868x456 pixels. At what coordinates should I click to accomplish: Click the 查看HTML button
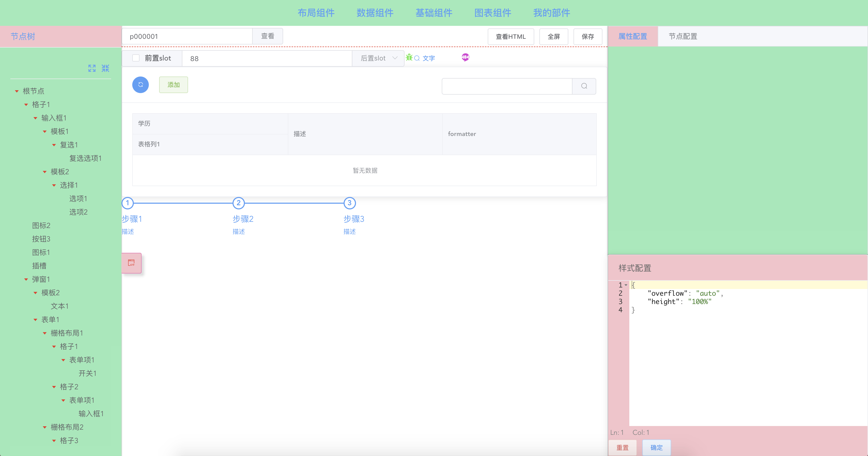click(x=510, y=36)
